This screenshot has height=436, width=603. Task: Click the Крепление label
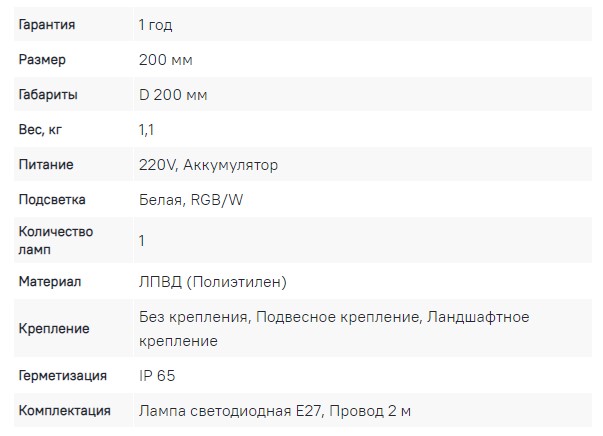coord(54,328)
